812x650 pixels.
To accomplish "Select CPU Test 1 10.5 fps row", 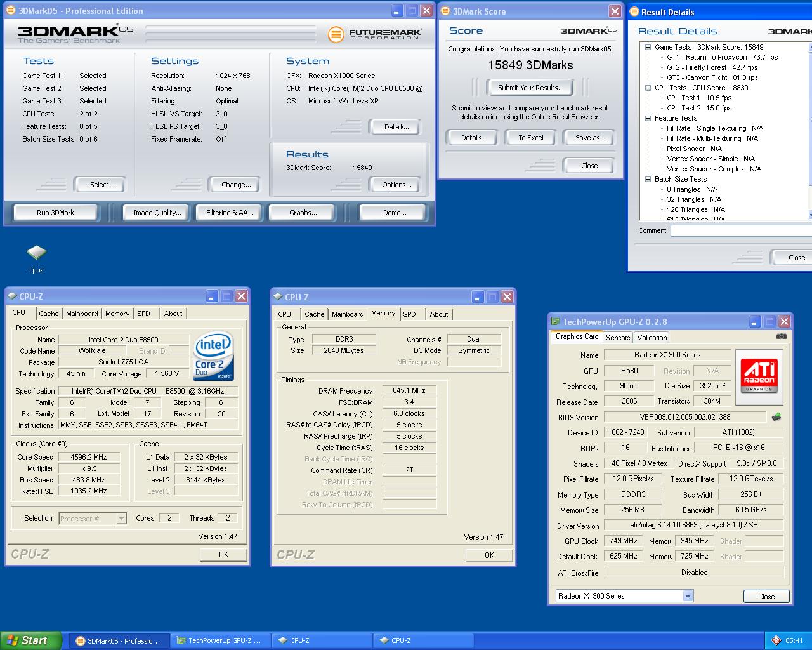I will (x=699, y=98).
